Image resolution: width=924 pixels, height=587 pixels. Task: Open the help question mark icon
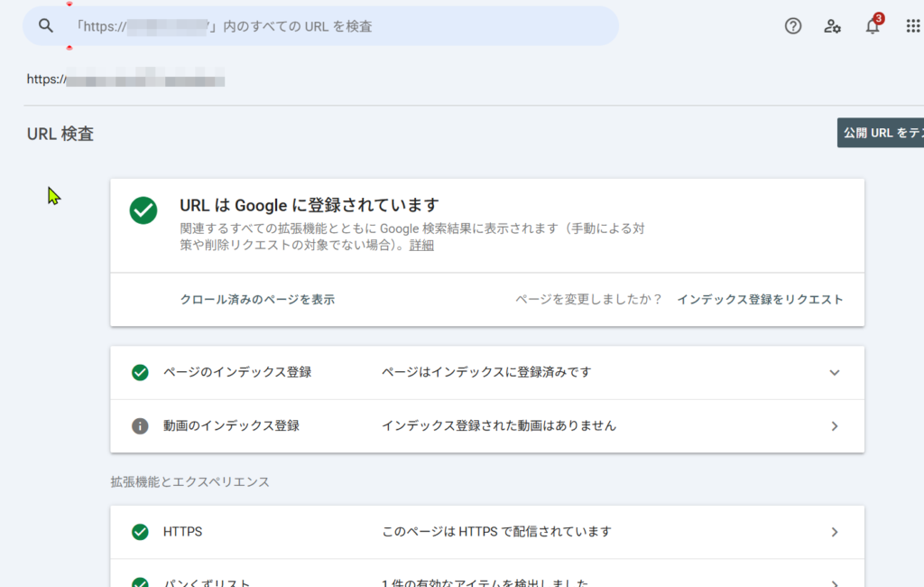coord(792,26)
